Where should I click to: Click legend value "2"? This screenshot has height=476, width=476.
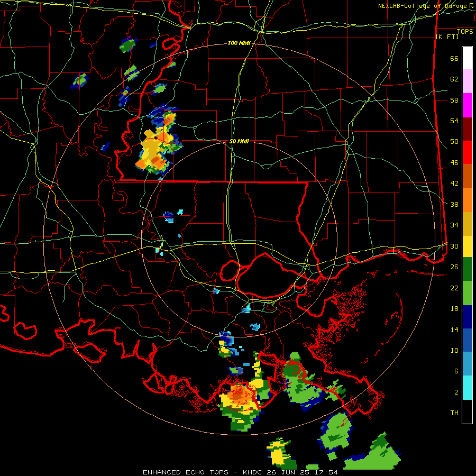coord(456,392)
